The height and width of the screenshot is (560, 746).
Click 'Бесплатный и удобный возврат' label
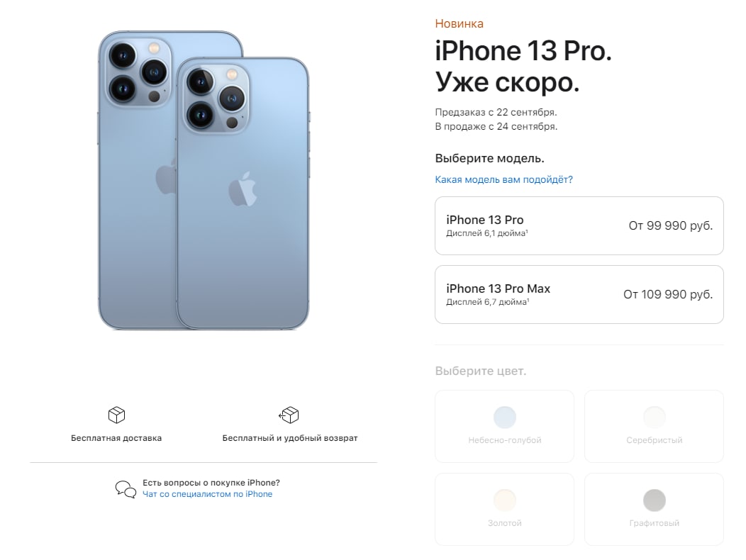pyautogui.click(x=290, y=438)
